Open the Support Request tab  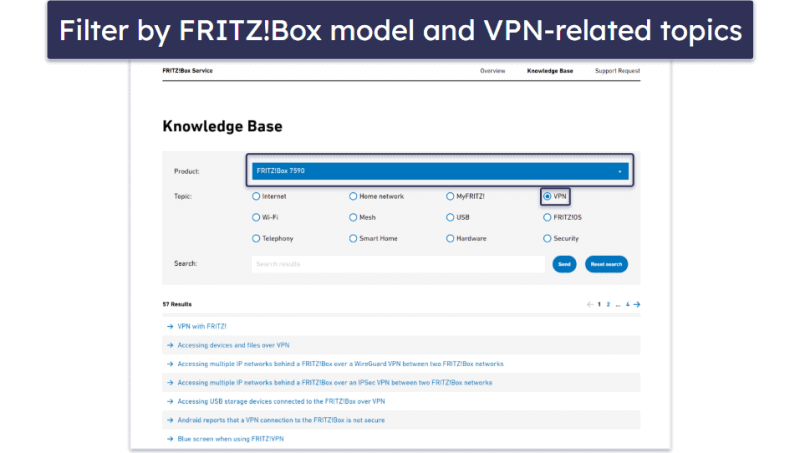(x=617, y=71)
